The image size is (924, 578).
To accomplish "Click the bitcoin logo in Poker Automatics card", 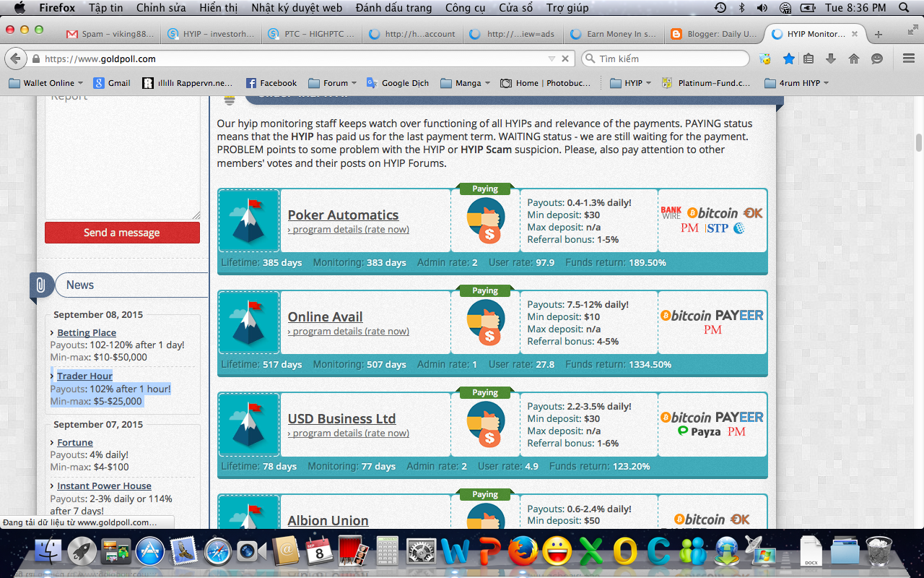I will (x=712, y=213).
